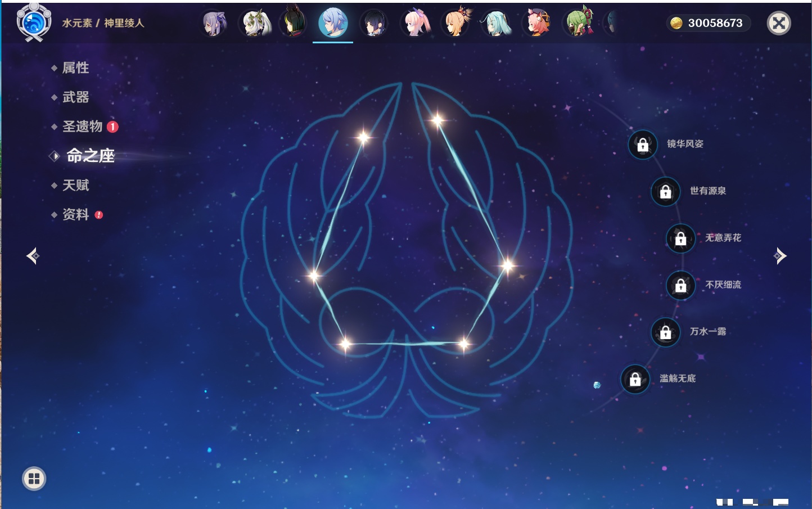Open the locked constellation 滥觞无底
Viewport: 812px width, 509px height.
pyautogui.click(x=635, y=379)
